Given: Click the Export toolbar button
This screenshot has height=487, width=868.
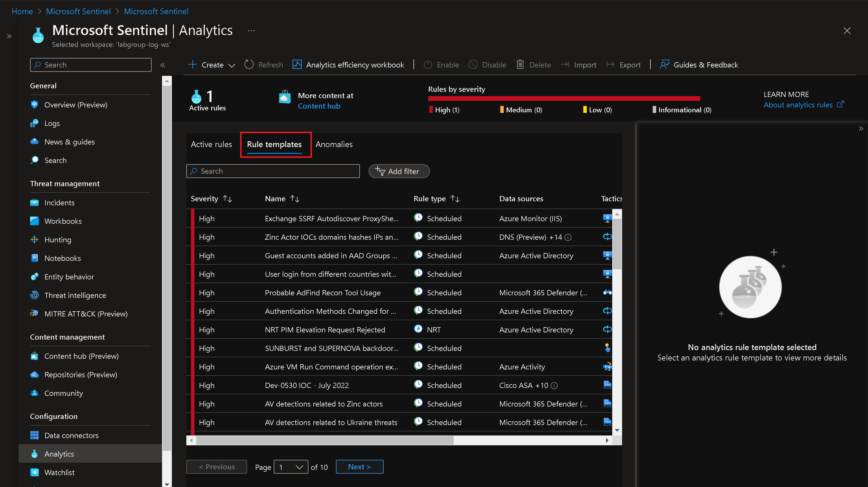Looking at the screenshot, I should tap(624, 64).
